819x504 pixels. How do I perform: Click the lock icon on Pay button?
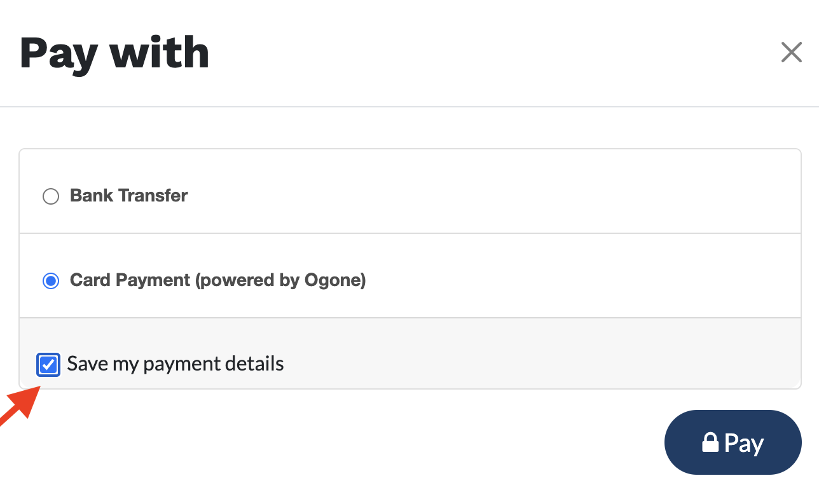pos(710,442)
